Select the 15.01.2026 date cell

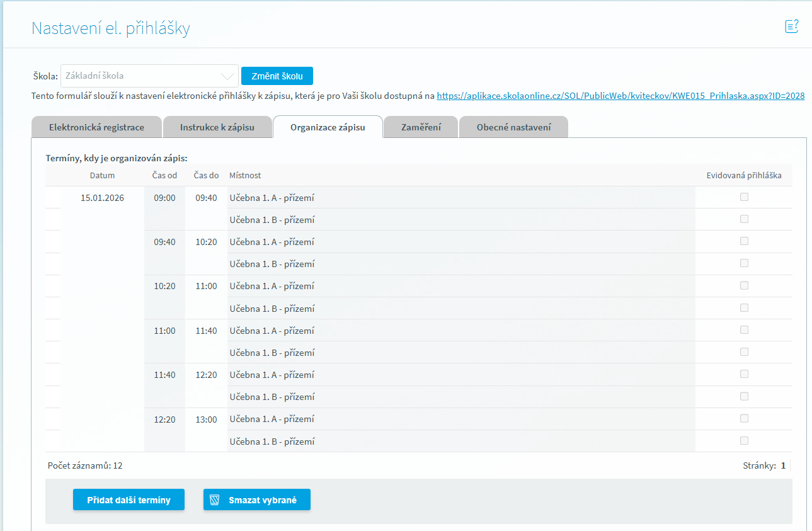[103, 198]
